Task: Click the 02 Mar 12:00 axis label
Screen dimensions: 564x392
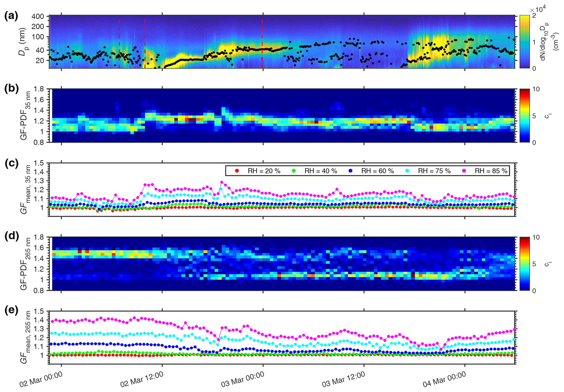Action: pos(142,379)
